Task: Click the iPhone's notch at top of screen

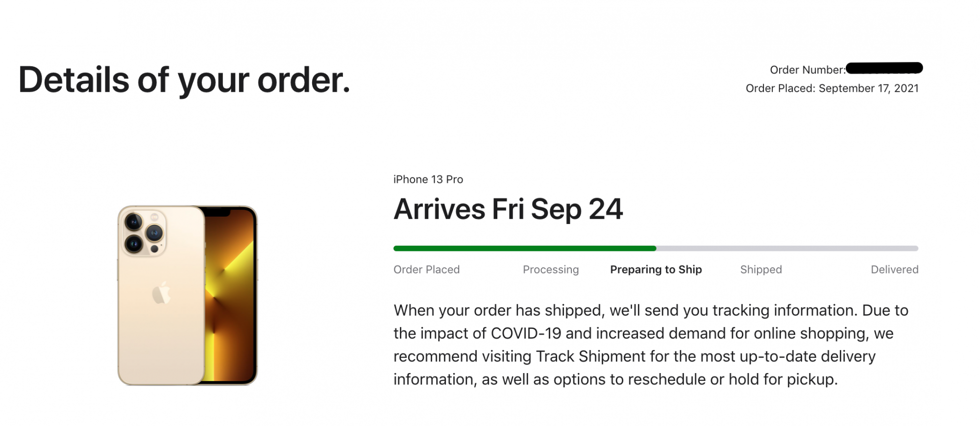Action: tap(217, 212)
